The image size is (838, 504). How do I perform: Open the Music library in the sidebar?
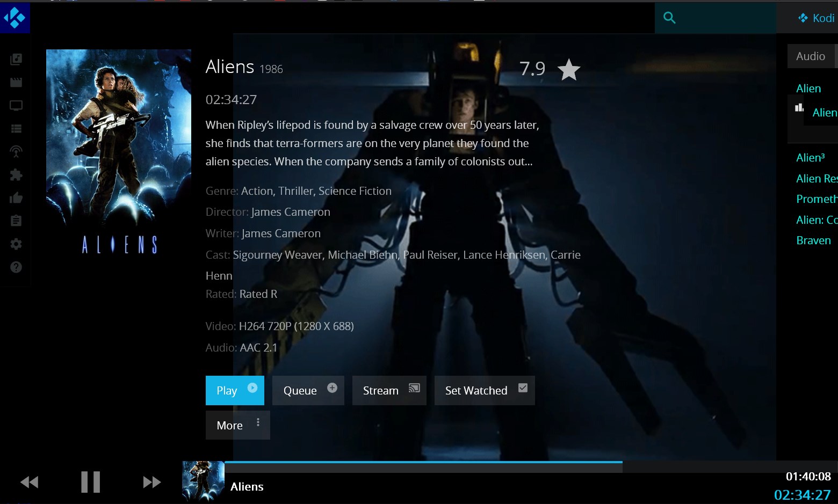pos(16,59)
